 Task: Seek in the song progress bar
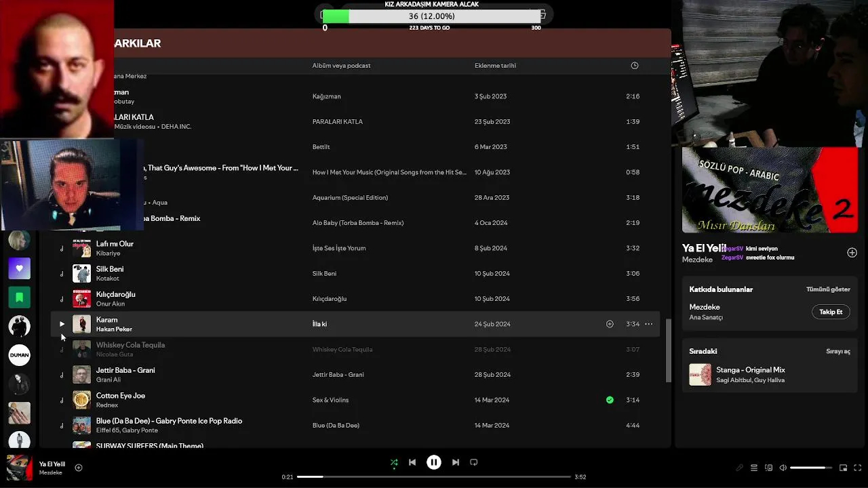434,476
